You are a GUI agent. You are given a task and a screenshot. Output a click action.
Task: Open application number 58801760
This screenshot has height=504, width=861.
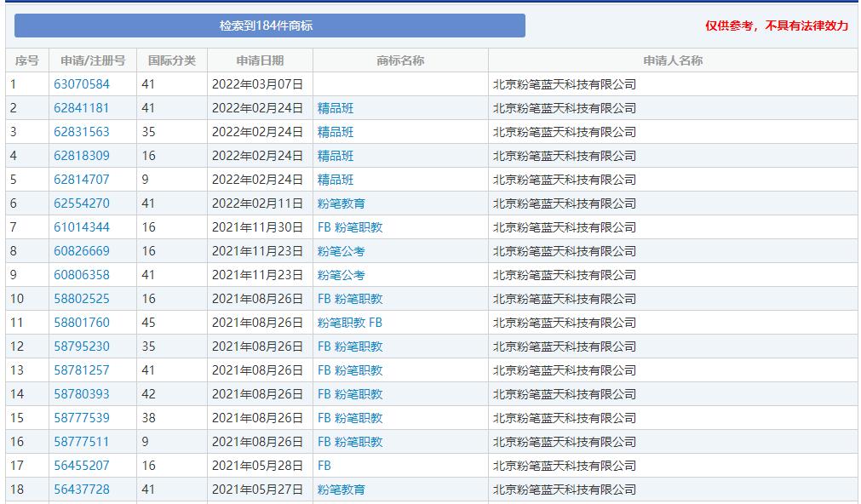pos(82,323)
